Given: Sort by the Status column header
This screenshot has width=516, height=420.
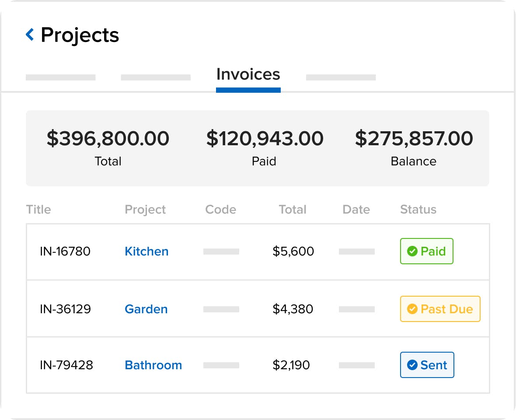Looking at the screenshot, I should [418, 209].
